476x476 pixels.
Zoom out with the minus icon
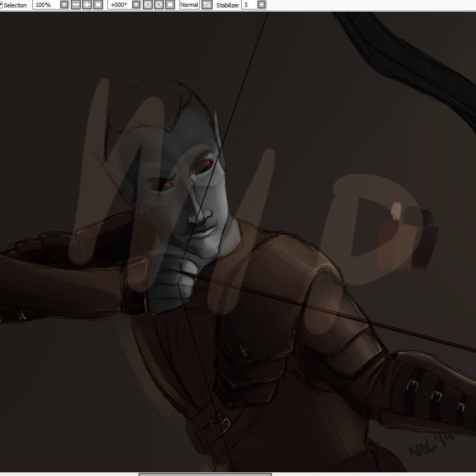(x=76, y=5)
